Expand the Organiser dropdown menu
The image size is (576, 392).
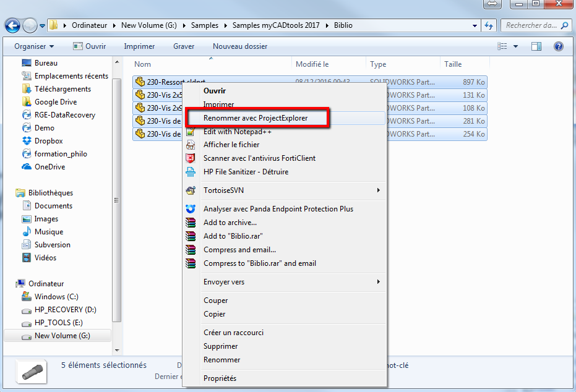point(34,46)
